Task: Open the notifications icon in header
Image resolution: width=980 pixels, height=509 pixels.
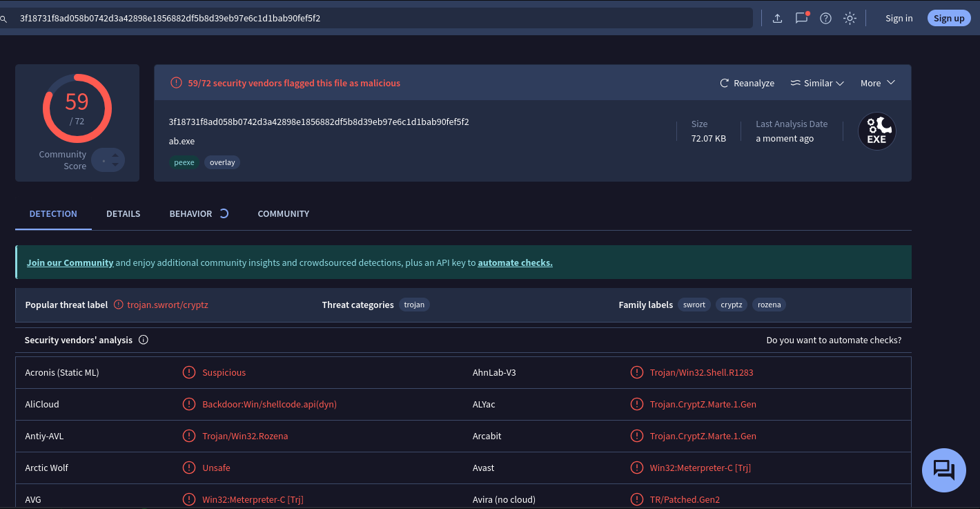Action: 801,18
